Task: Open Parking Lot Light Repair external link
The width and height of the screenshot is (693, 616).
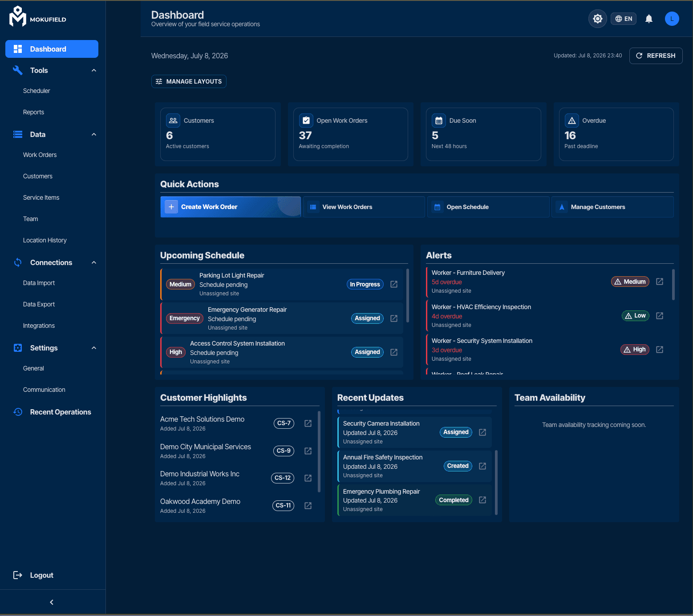Action: [394, 284]
